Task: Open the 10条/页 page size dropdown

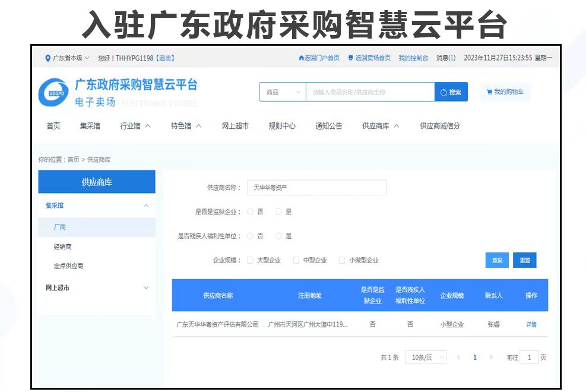Action: tap(426, 358)
